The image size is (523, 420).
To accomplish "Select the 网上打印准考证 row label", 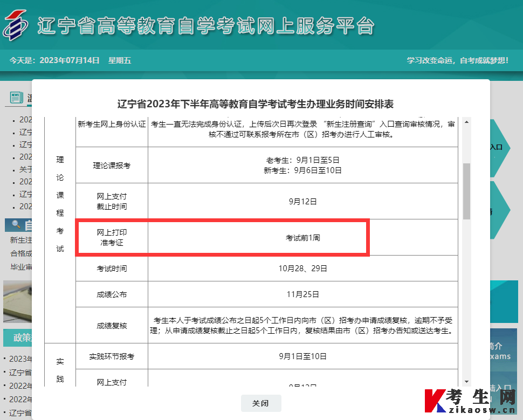I will 112,238.
